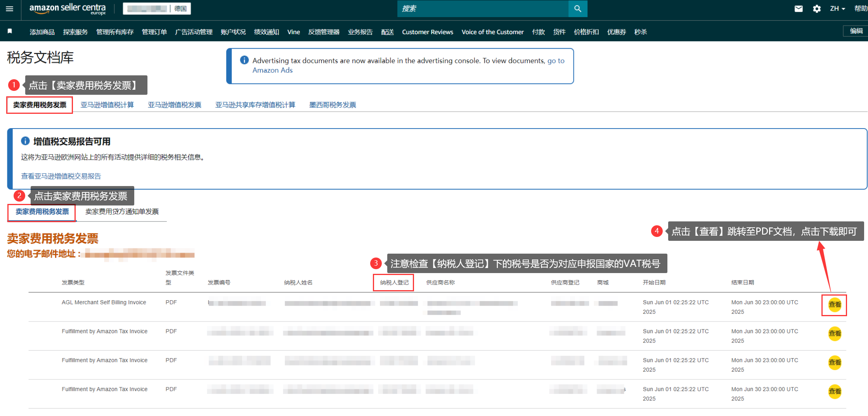Open the 货件 menu item
The image size is (868, 416).
[x=559, y=32]
